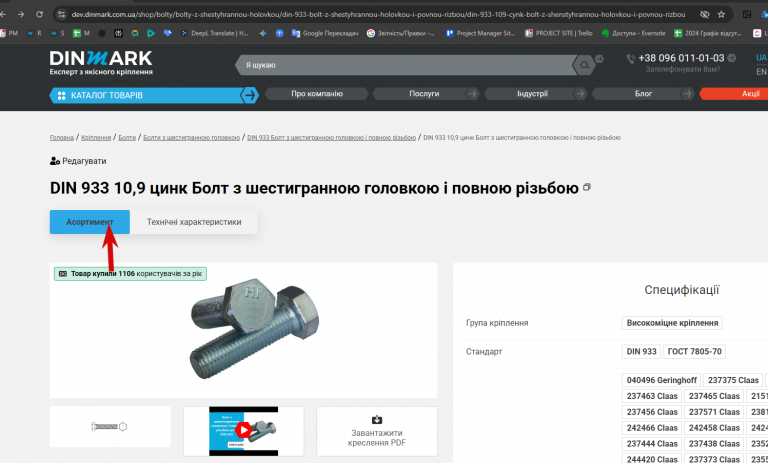Open the S bookmark

[x=57, y=33]
